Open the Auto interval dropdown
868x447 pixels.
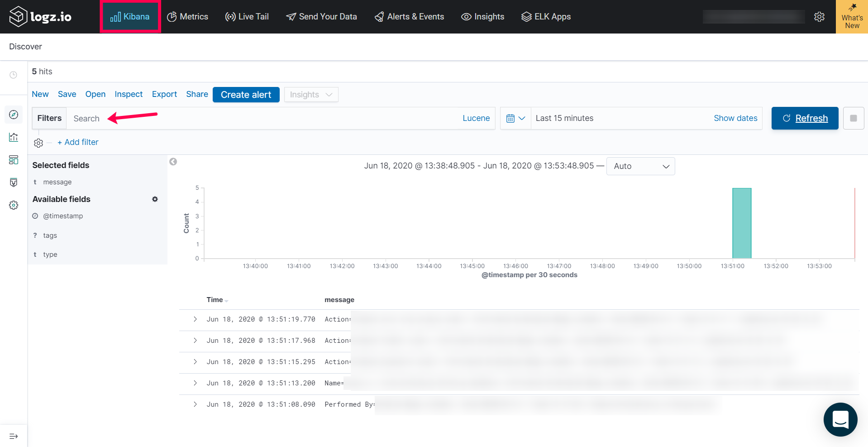tap(640, 166)
